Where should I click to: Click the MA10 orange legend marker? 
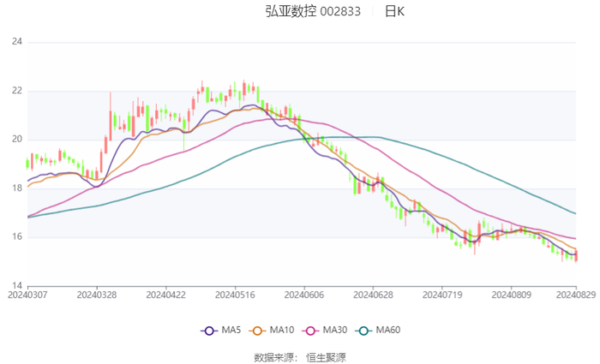tap(256, 331)
